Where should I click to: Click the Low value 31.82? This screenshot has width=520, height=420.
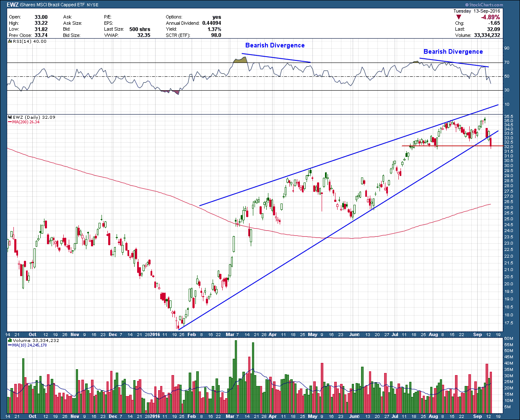coord(41,29)
